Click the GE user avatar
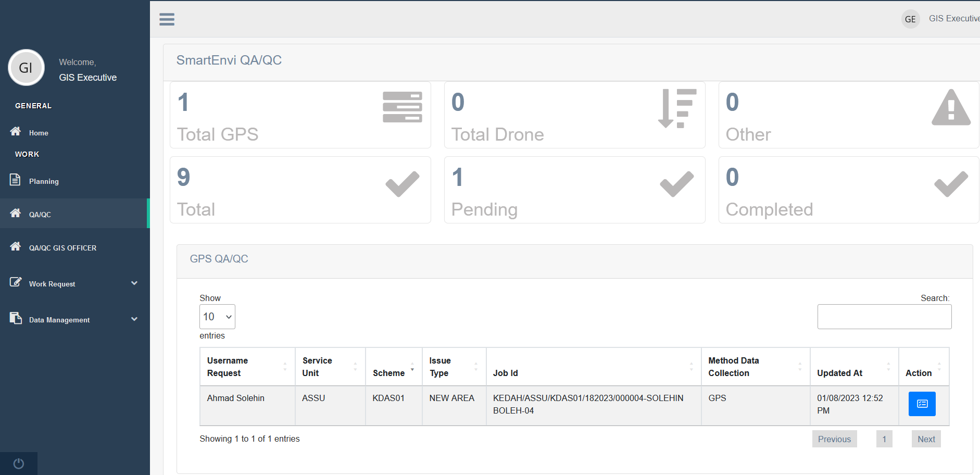The width and height of the screenshot is (980, 475). pyautogui.click(x=910, y=19)
